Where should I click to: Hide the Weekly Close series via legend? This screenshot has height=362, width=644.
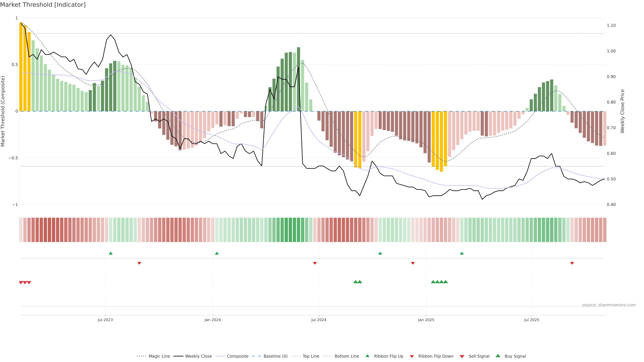(198, 356)
